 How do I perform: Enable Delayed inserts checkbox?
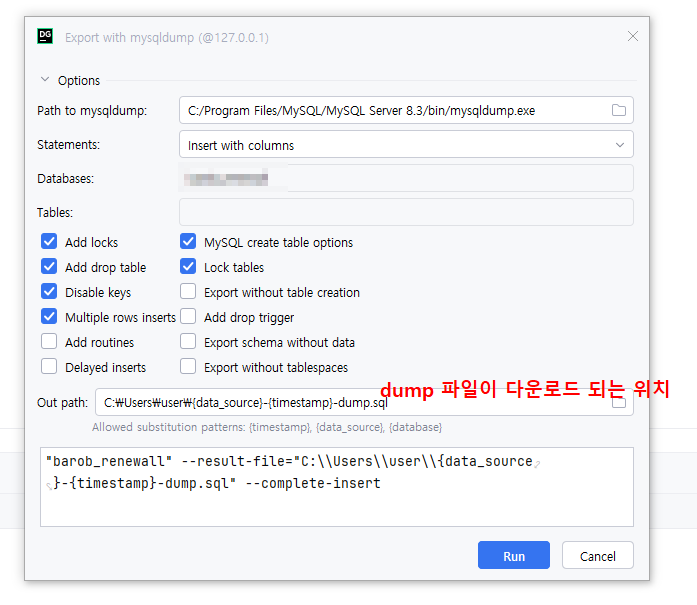pos(49,366)
